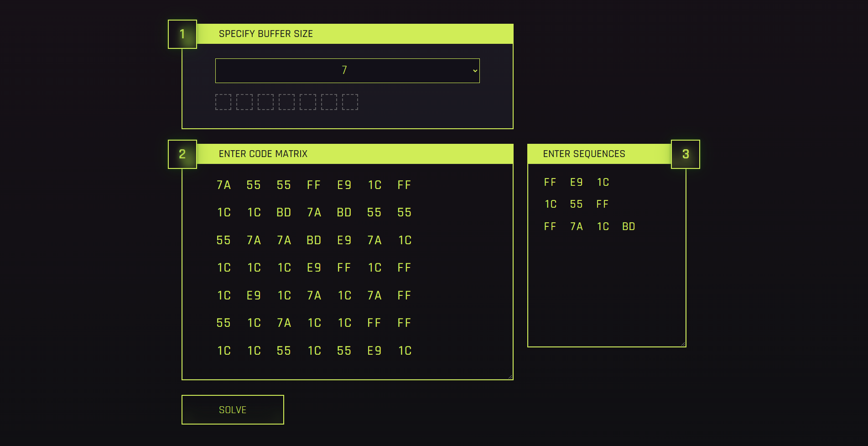Place cursor on sequence line FF E9 1C

click(576, 182)
